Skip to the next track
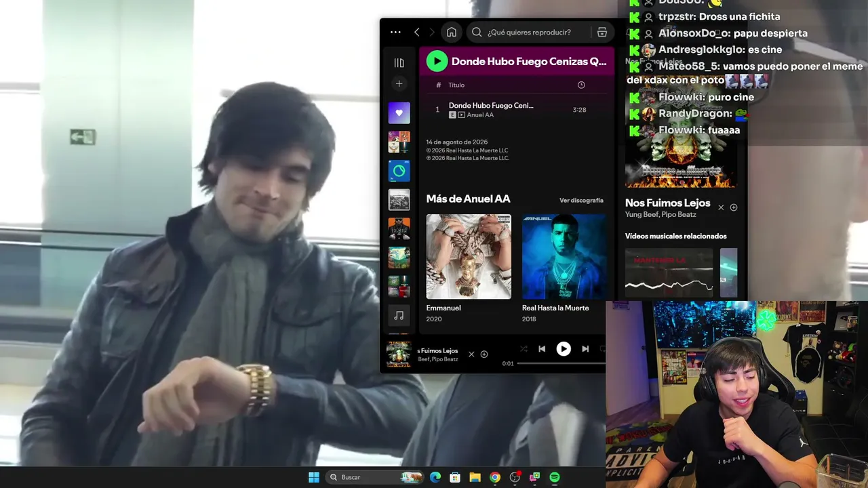868x488 pixels. (x=585, y=349)
